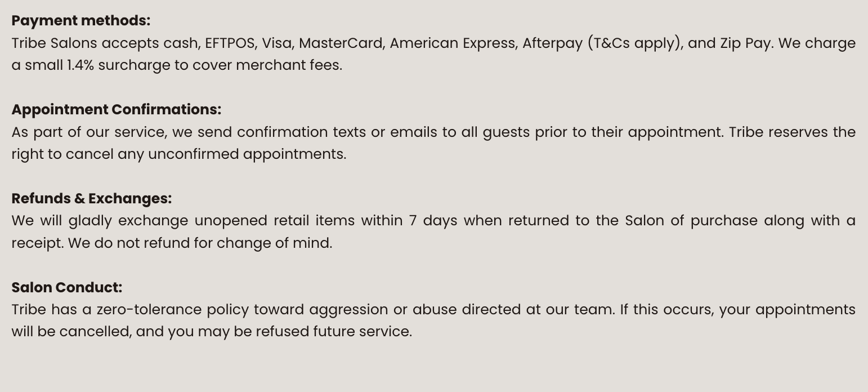The height and width of the screenshot is (392, 868).
Task: Click the Appointment Confirmations heading
Action: coord(116,110)
